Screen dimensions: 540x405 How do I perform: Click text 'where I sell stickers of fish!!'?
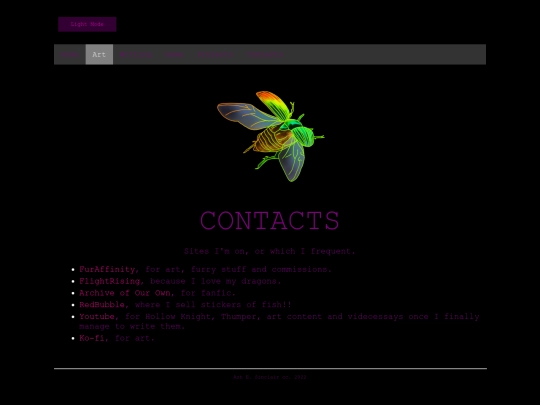click(x=213, y=304)
